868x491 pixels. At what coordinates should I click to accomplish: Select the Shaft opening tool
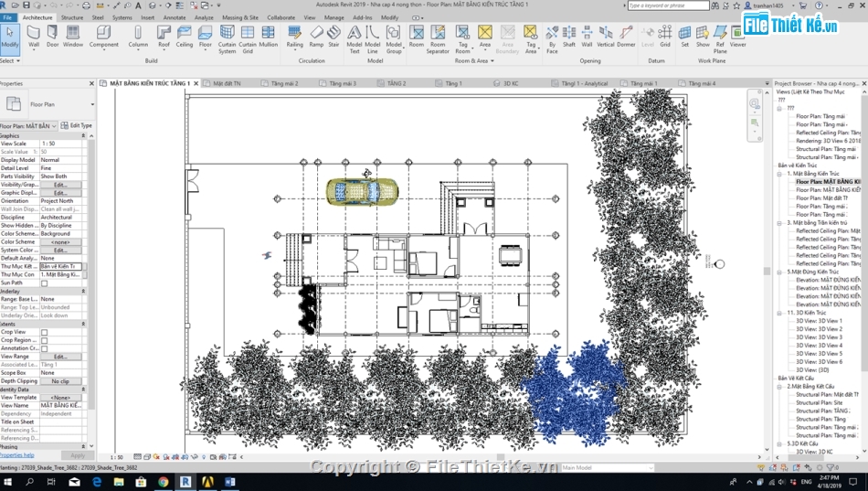(x=569, y=37)
